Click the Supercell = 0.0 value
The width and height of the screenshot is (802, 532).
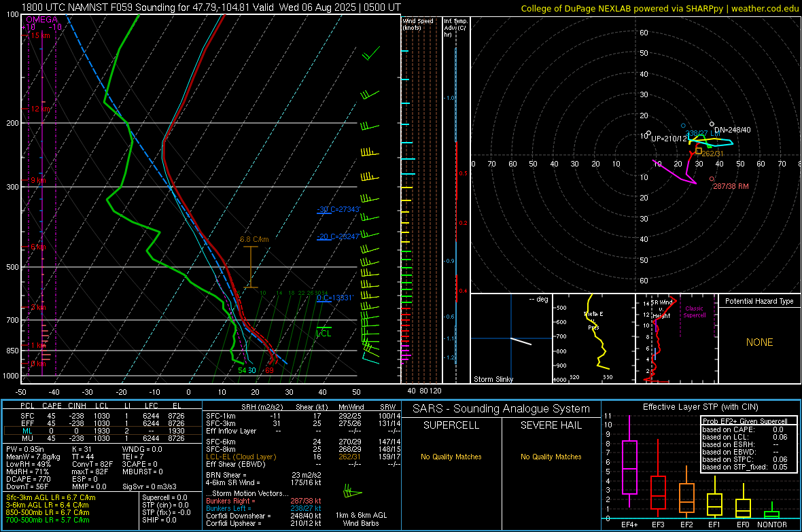point(164,497)
